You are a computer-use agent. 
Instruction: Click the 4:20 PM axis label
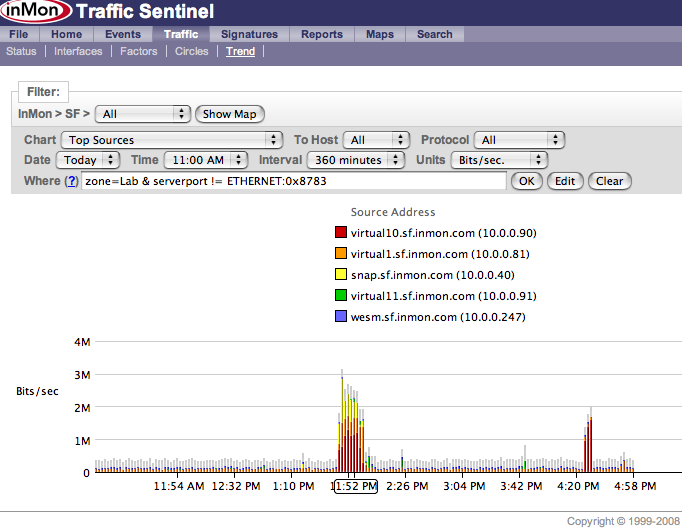(578, 486)
